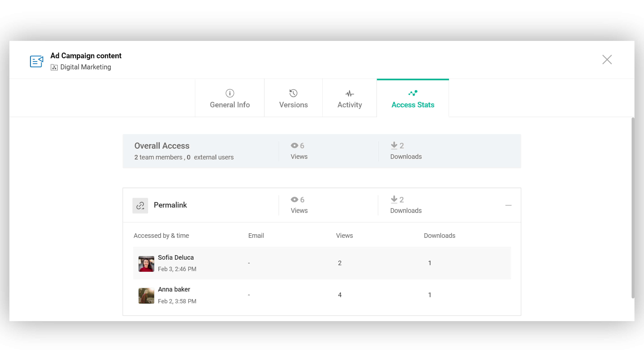Click the Permalink chain icon
The height and width of the screenshot is (362, 644).
(x=140, y=205)
